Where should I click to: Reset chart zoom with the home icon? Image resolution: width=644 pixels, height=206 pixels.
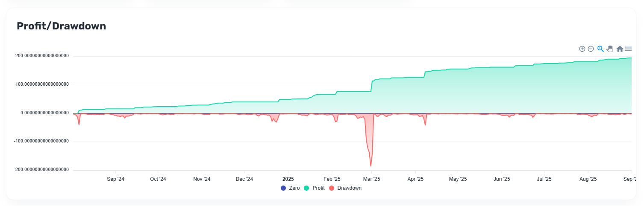point(620,49)
